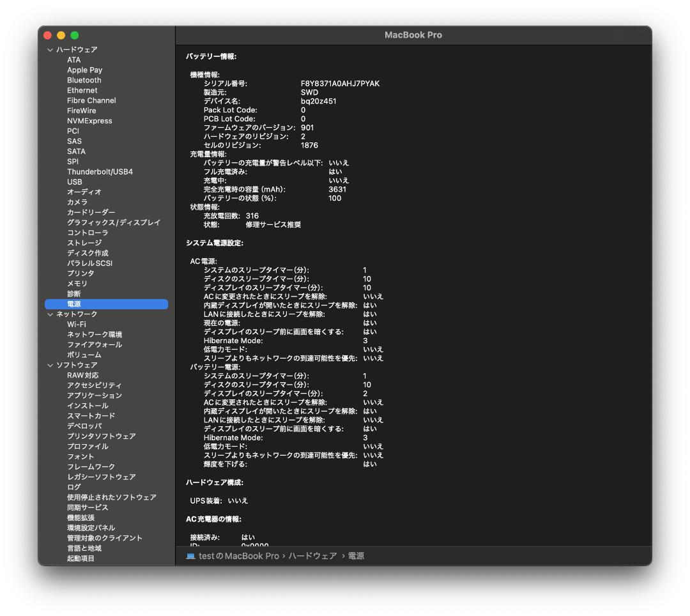Select the Bluetooth hardware category

[85, 80]
